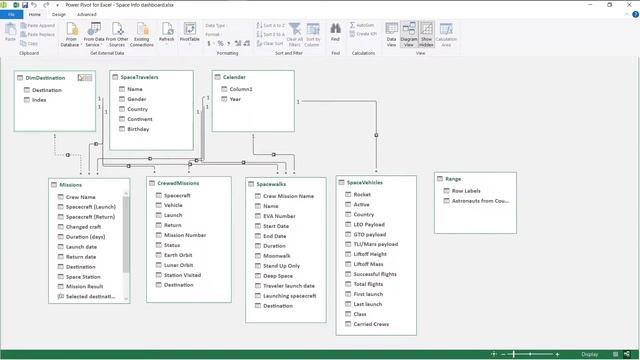The width and height of the screenshot is (640, 360).
Task: Click the Redo icon in title bar
Action: coord(46,5)
